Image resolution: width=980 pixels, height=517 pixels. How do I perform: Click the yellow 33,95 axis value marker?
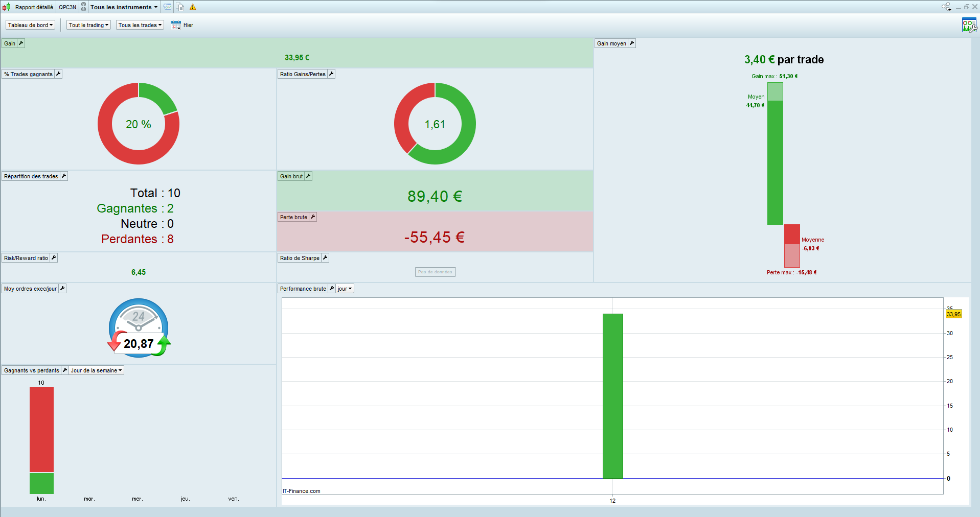(x=954, y=314)
